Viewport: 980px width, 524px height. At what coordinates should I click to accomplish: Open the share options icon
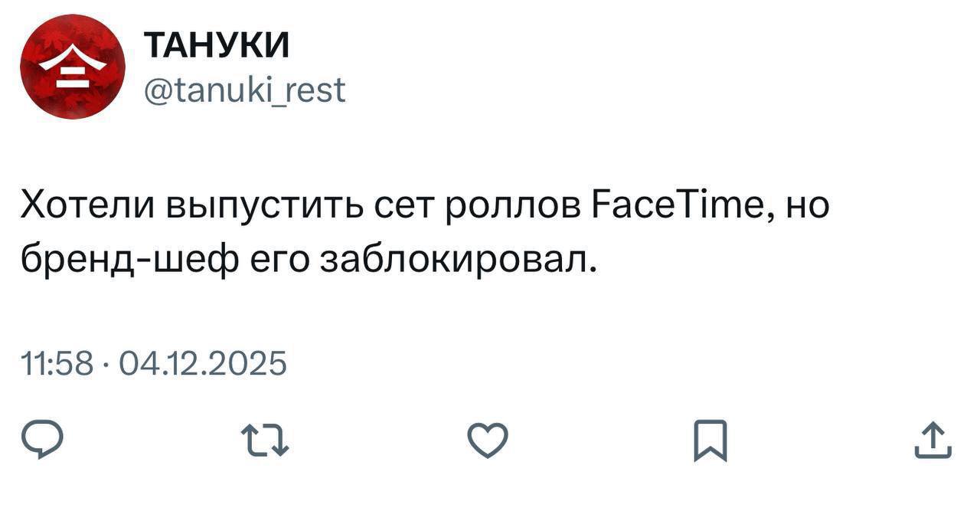[933, 442]
